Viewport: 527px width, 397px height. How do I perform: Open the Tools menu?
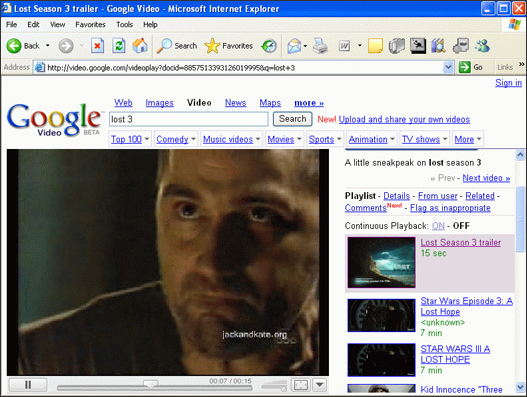pos(125,25)
